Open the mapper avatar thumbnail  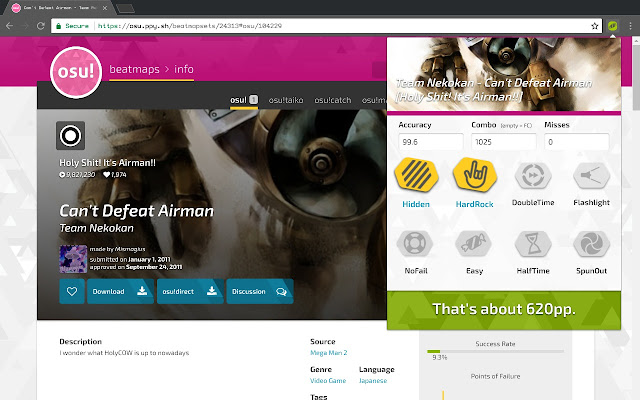point(73,259)
